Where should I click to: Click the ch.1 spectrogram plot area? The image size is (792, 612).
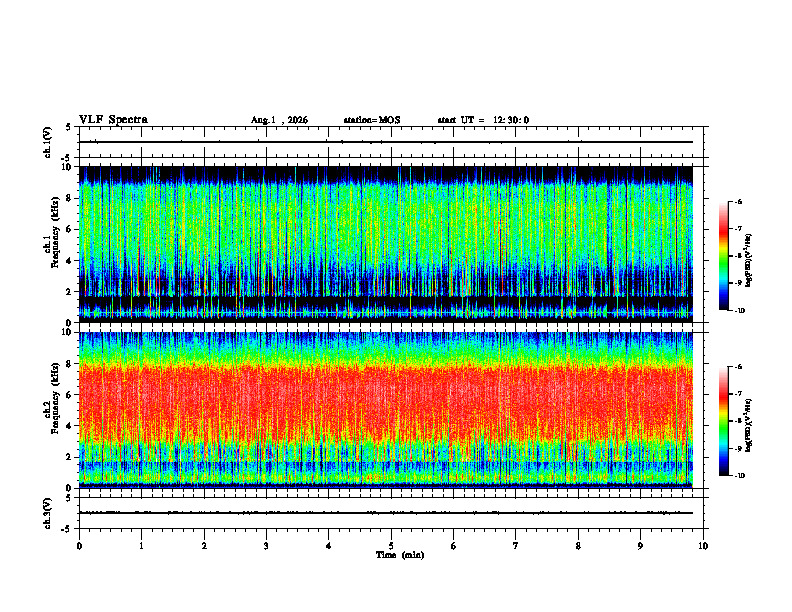[385, 244]
